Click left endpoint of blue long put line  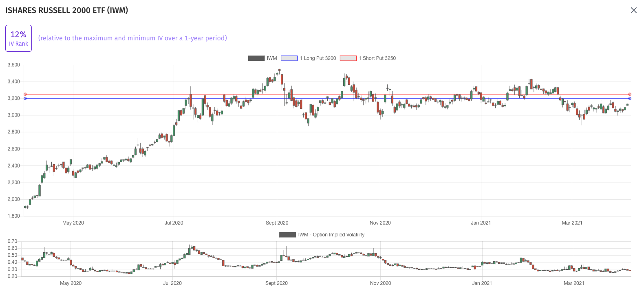tap(25, 98)
